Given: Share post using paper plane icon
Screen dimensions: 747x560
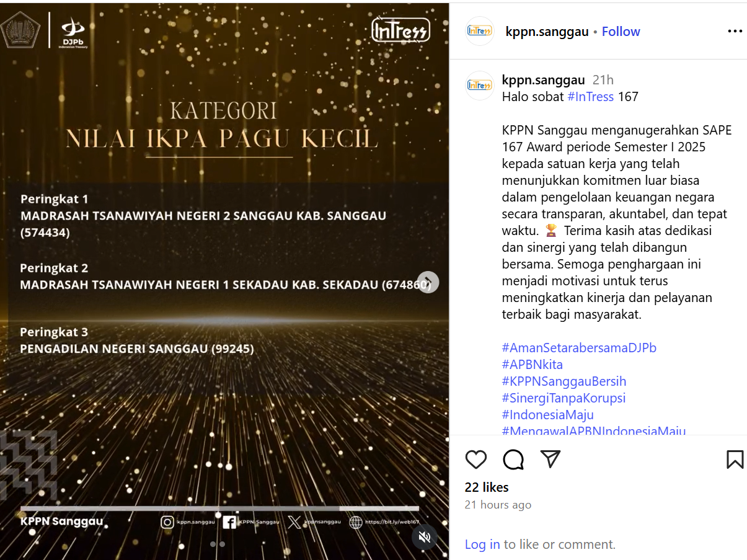Looking at the screenshot, I should pos(550,458).
